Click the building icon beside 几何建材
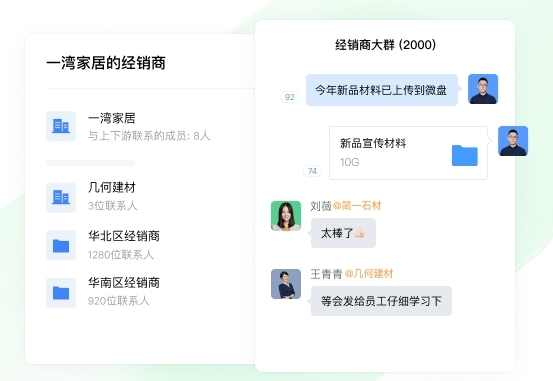The image size is (553, 381). click(61, 198)
